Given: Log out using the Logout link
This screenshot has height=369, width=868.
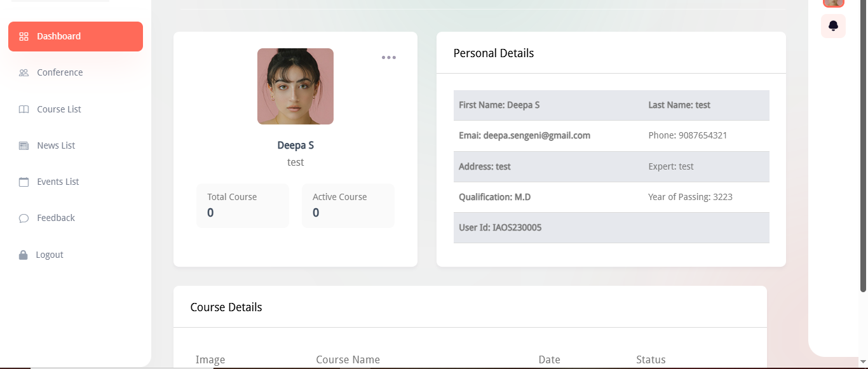Looking at the screenshot, I should [50, 255].
